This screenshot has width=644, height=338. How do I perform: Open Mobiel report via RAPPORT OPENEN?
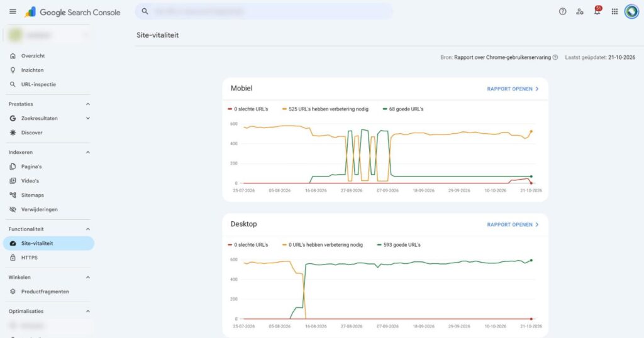[x=513, y=89]
